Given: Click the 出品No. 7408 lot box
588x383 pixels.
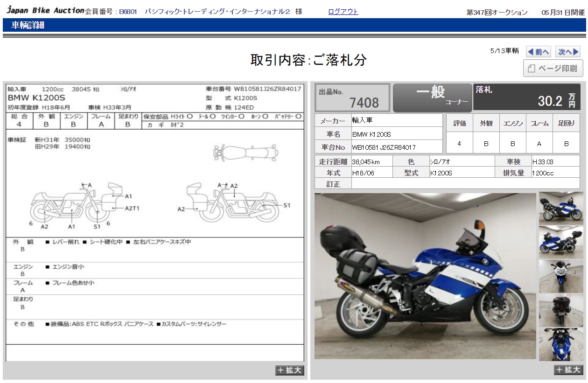Looking at the screenshot, I should coord(352,97).
